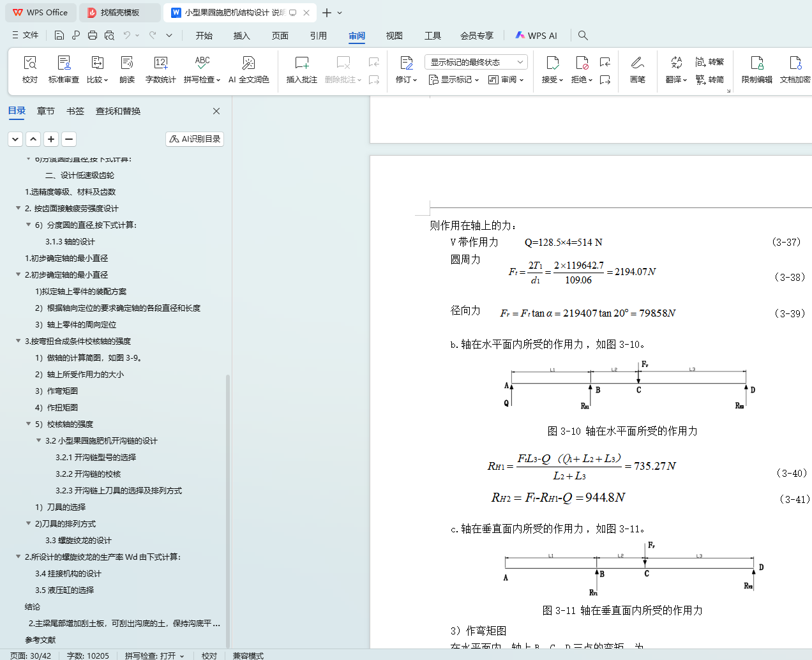Click the 校对 proofreading icon

coord(30,63)
